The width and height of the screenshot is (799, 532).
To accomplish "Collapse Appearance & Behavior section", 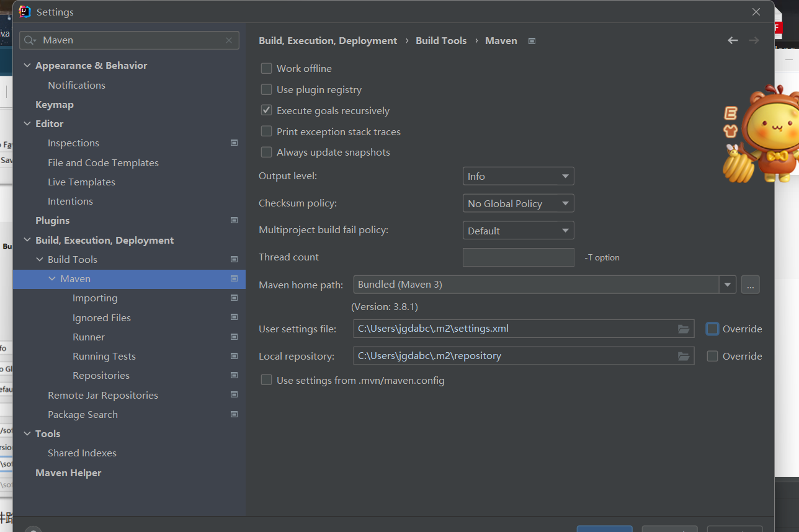I will (x=27, y=65).
